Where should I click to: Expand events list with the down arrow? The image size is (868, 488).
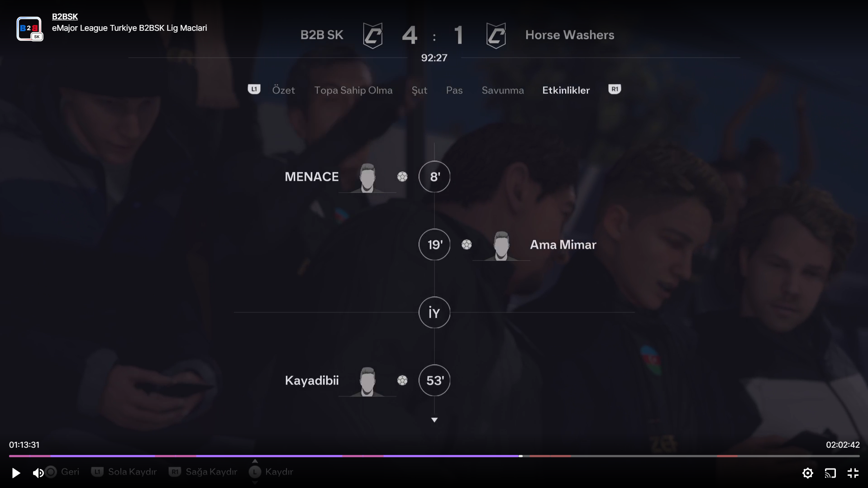(434, 420)
